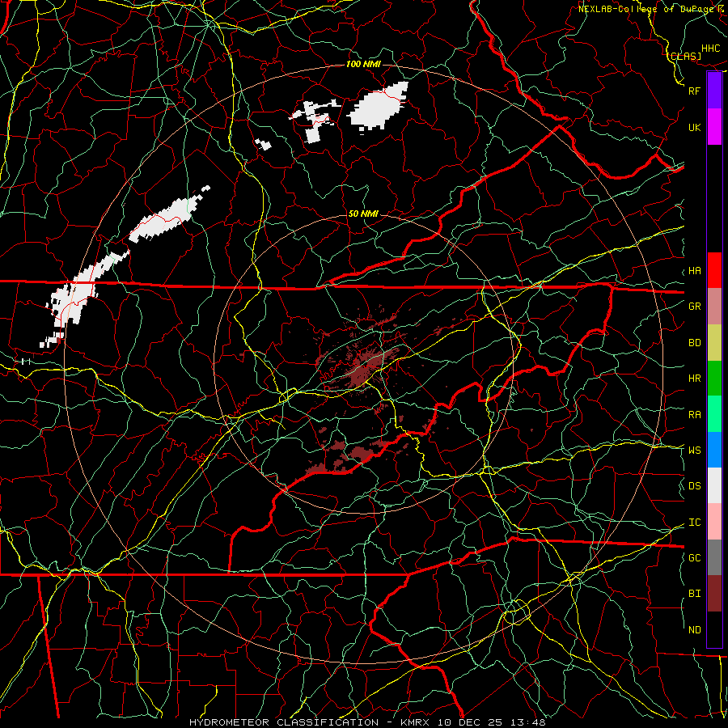The height and width of the screenshot is (728, 728).
Task: Click the dark green HR heavy rain swatch
Action: pyautogui.click(x=714, y=378)
